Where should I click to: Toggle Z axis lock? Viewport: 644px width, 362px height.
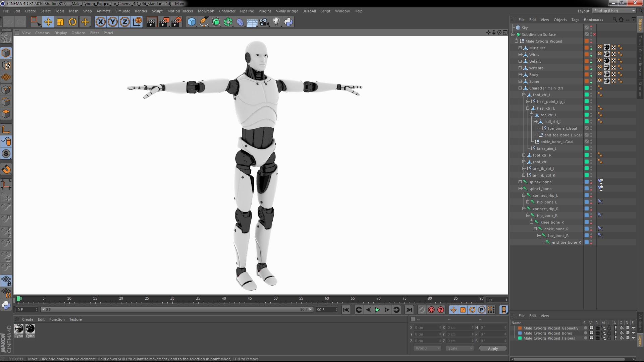125,22
